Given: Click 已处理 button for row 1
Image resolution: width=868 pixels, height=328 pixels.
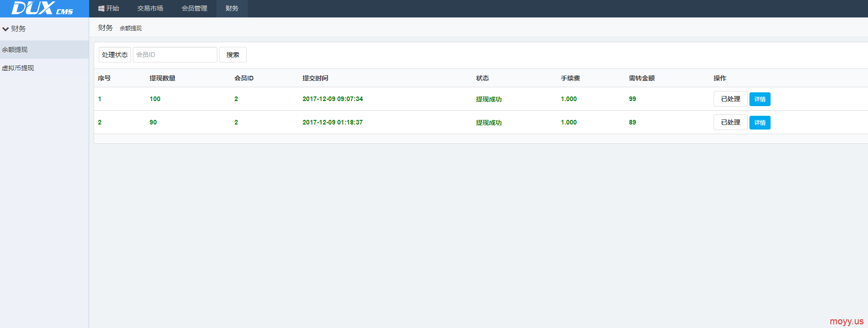Looking at the screenshot, I should coord(731,99).
